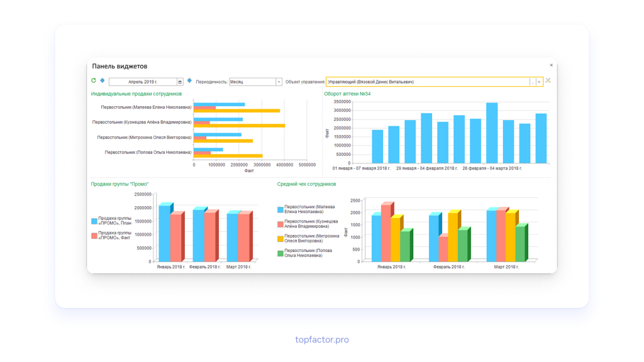
Task: Click the ellipsis button in Объект управления
Action: [x=532, y=82]
